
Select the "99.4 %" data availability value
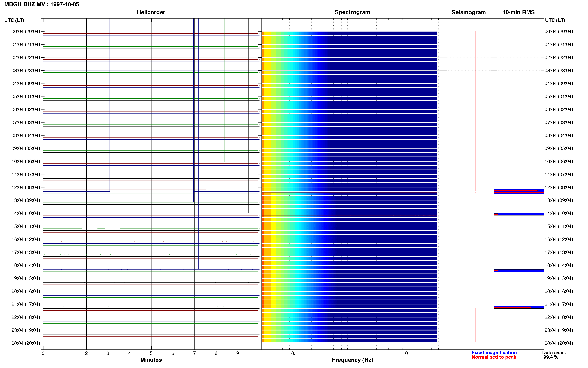pyautogui.click(x=551, y=357)
